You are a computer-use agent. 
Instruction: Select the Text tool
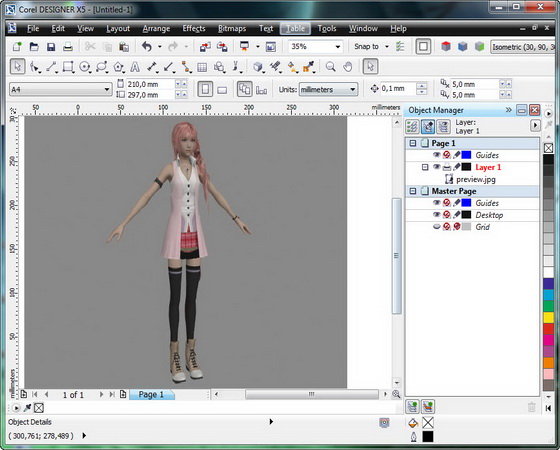point(135,66)
